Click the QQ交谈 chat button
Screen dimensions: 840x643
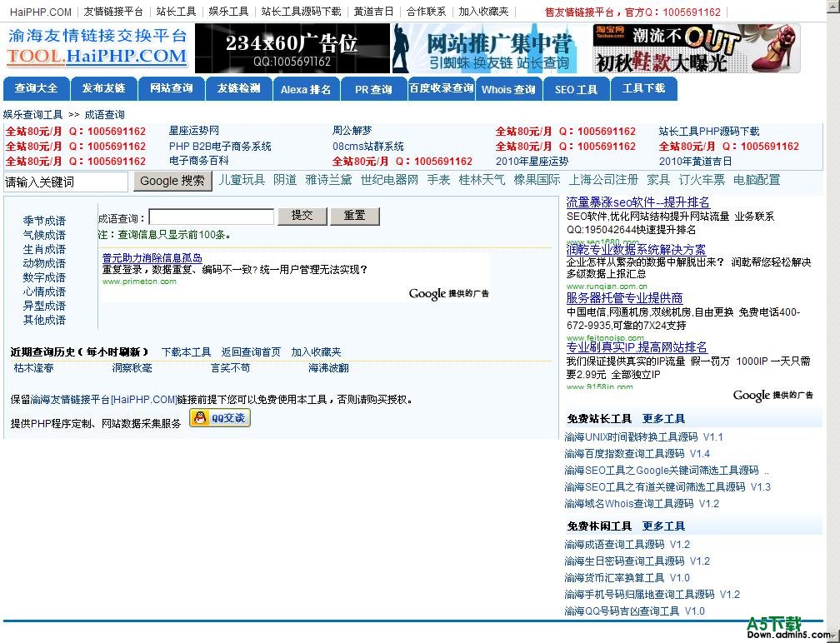[x=220, y=418]
